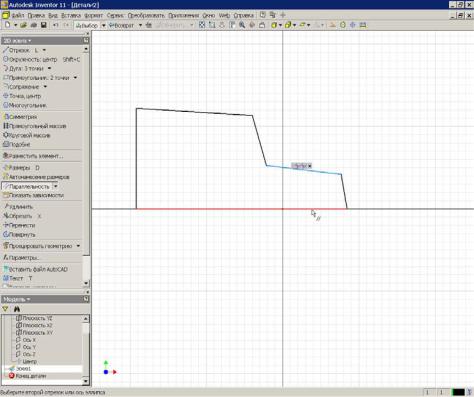Screen dimensions: 474x397
Task: Select Плоскость YZ in model tree
Action: tap(34, 318)
